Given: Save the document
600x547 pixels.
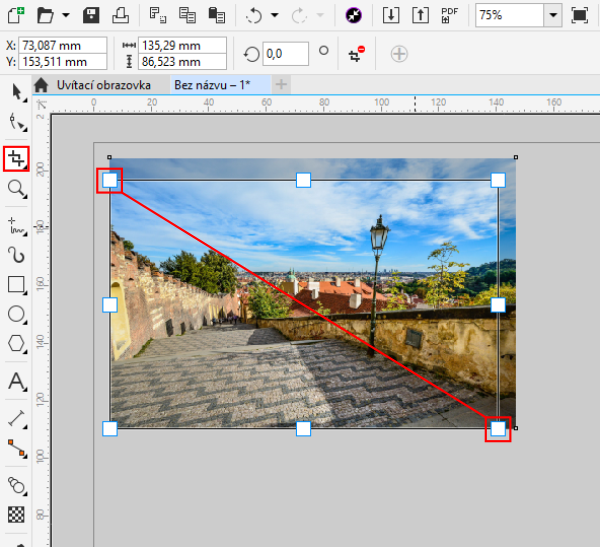Looking at the screenshot, I should pos(91,15).
